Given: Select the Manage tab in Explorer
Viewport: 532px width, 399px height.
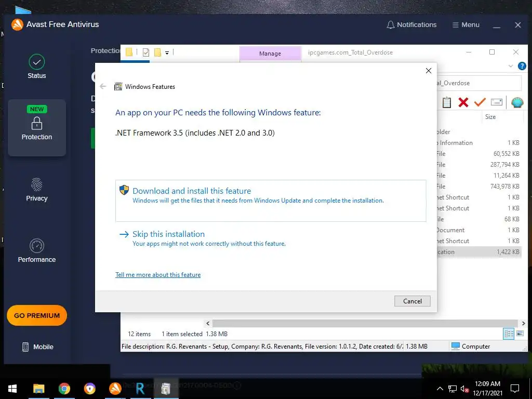Looking at the screenshot, I should 270,54.
